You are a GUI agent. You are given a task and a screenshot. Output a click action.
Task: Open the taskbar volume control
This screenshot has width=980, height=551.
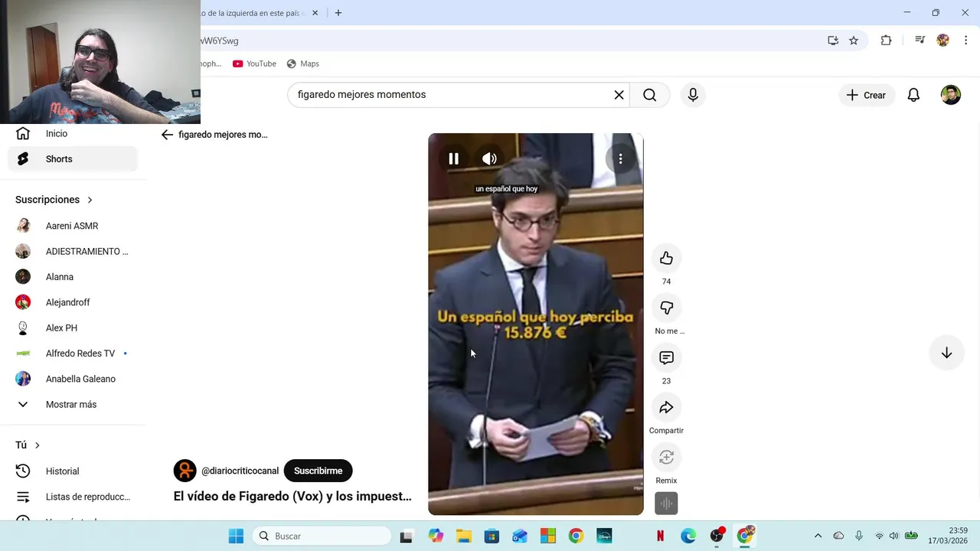(x=893, y=536)
